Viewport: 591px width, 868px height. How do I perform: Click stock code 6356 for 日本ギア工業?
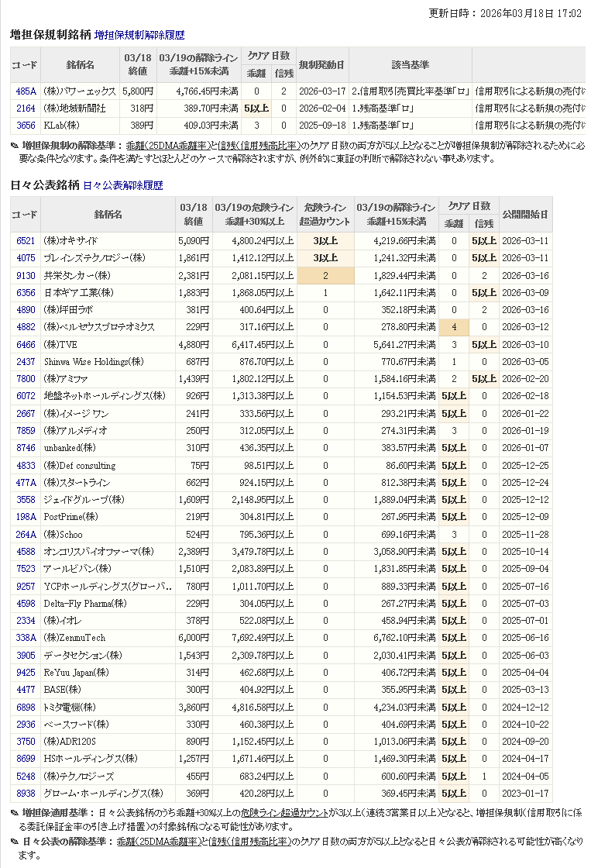tap(26, 293)
